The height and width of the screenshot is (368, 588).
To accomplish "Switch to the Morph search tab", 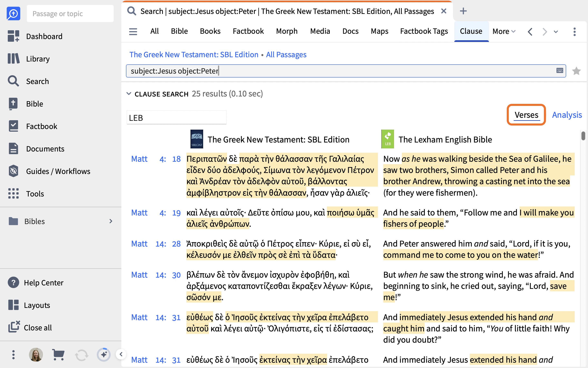I will [287, 31].
